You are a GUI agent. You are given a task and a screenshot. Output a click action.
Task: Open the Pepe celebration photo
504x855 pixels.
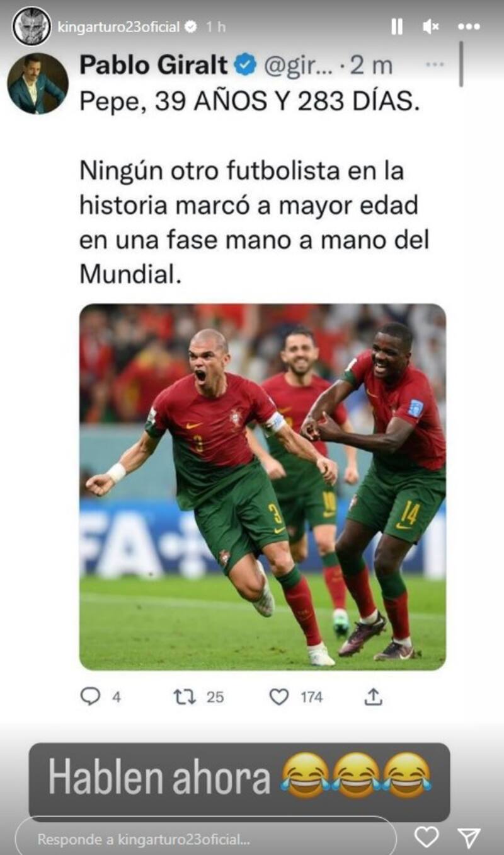point(263,487)
